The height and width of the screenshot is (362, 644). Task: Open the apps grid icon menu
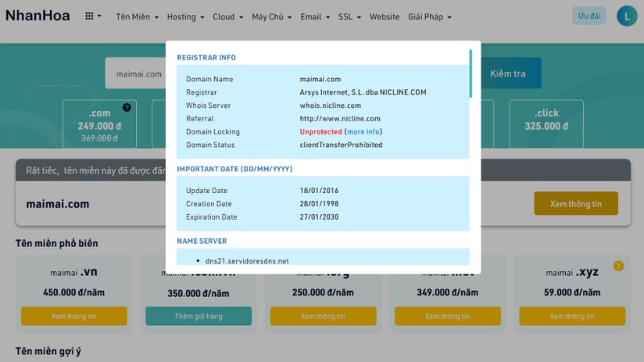(x=93, y=16)
